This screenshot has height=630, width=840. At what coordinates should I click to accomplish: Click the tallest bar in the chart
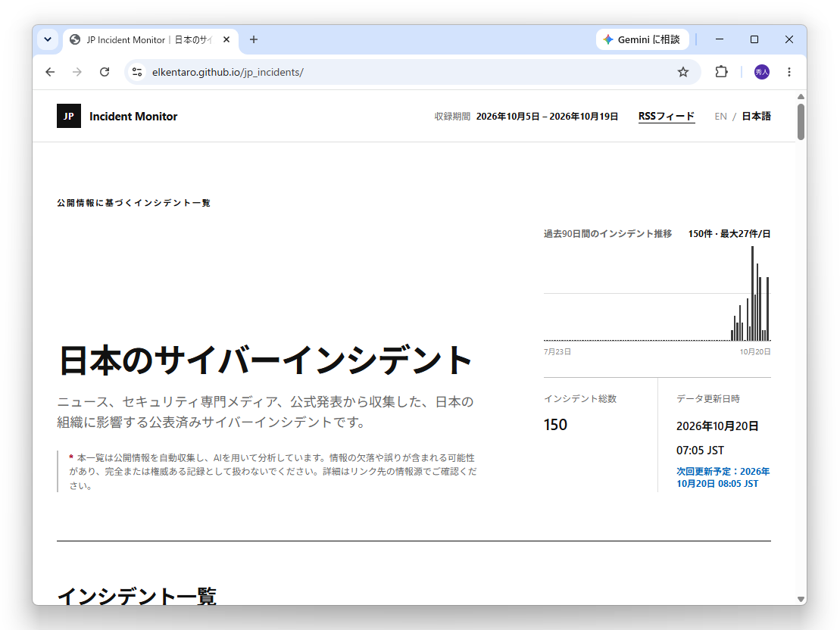(x=752, y=293)
